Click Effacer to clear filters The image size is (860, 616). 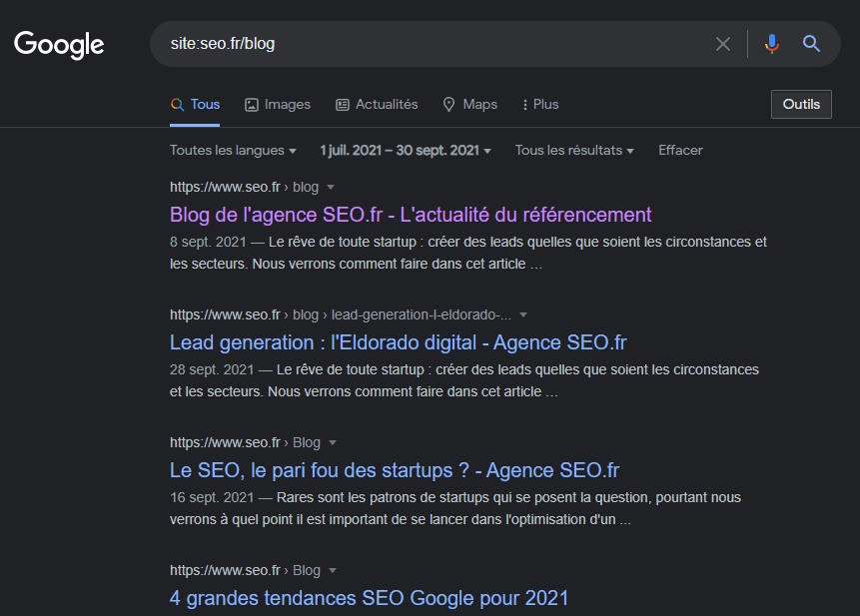click(x=680, y=150)
